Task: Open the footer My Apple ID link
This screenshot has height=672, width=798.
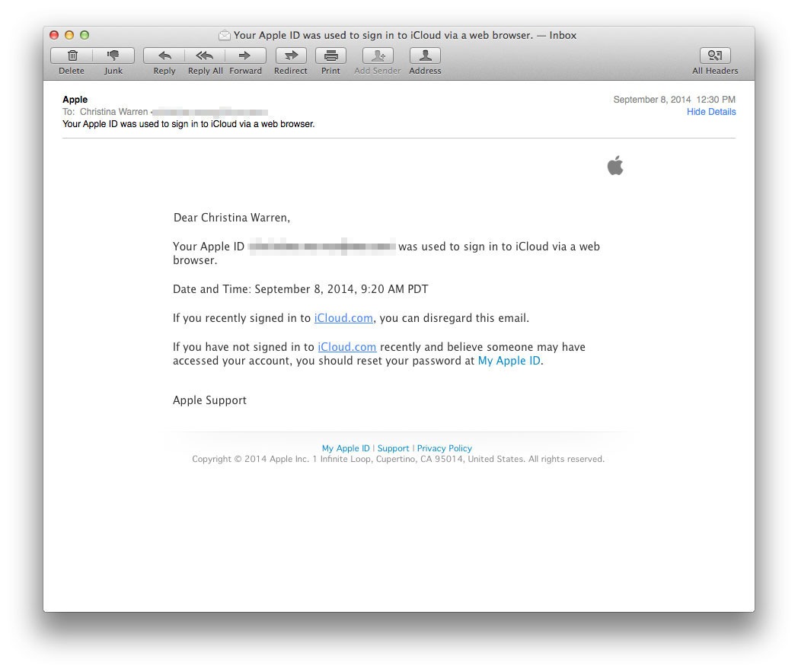Action: (x=346, y=448)
